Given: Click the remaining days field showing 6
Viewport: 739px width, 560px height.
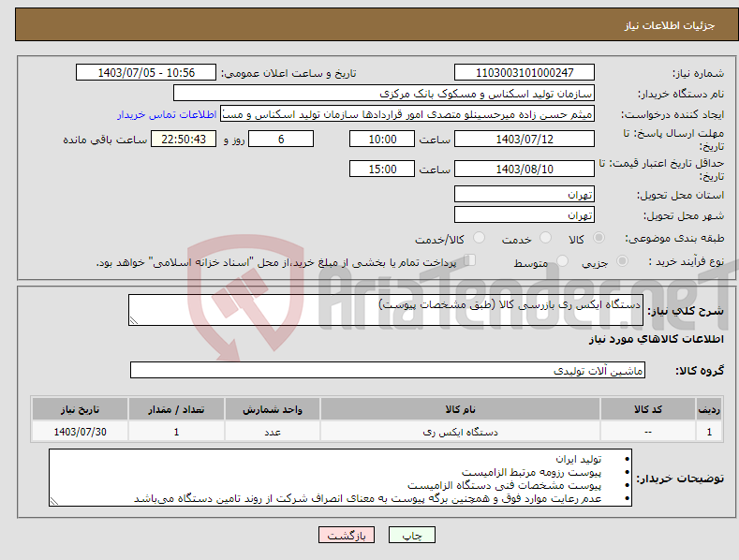Looking at the screenshot, I should [281, 139].
